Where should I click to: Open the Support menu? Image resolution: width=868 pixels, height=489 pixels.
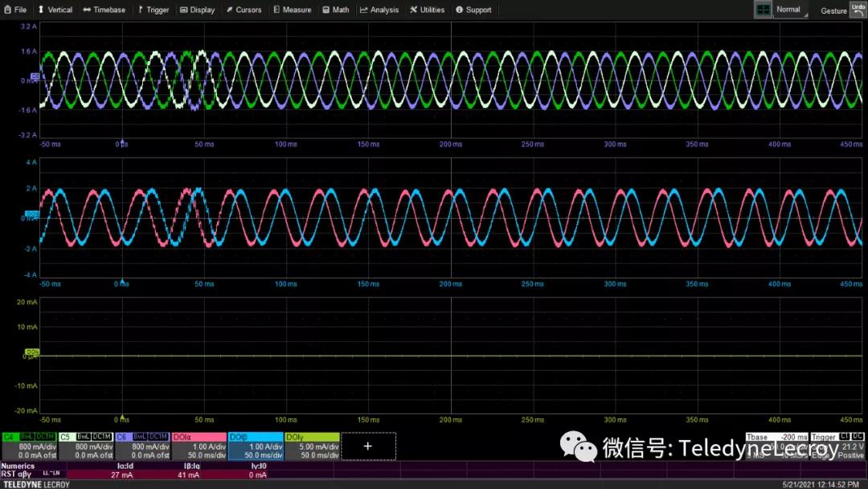[473, 10]
